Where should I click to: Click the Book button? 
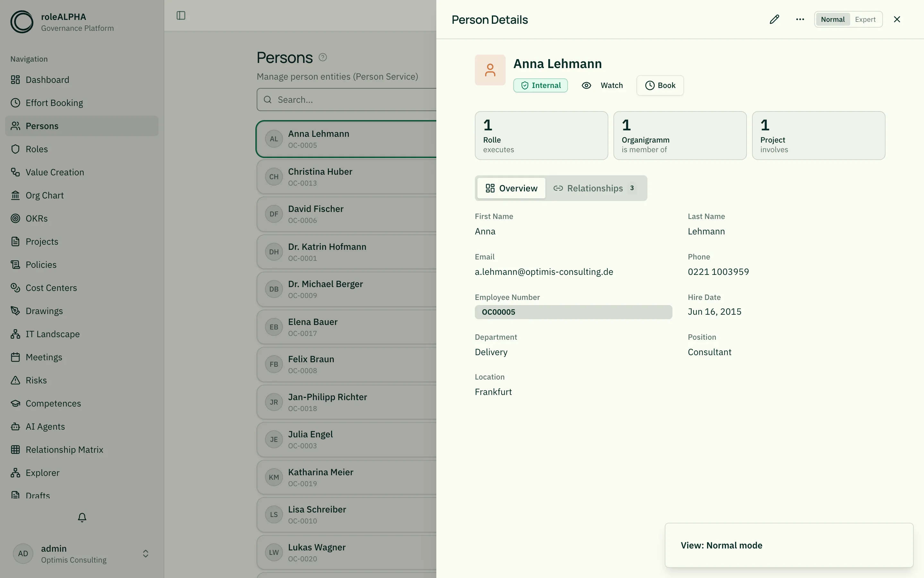coord(660,85)
